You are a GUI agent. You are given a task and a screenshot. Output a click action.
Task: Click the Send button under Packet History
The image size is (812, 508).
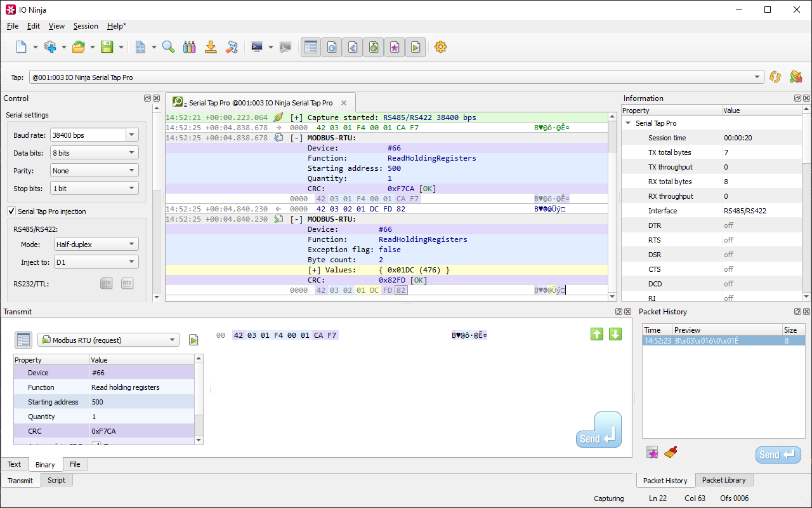tap(778, 455)
